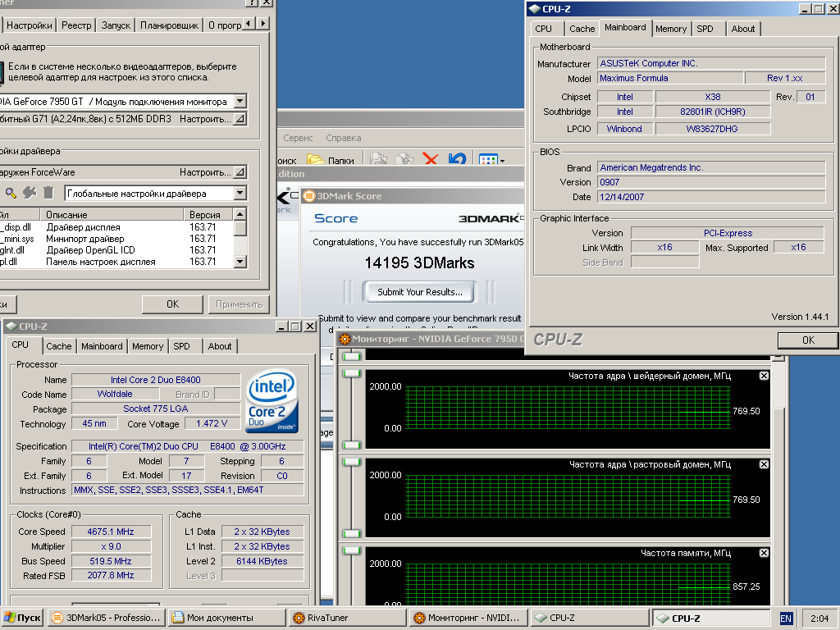Open About tab in the E8400 CPU-Z window
Image resolution: width=840 pixels, height=630 pixels.
(x=220, y=347)
